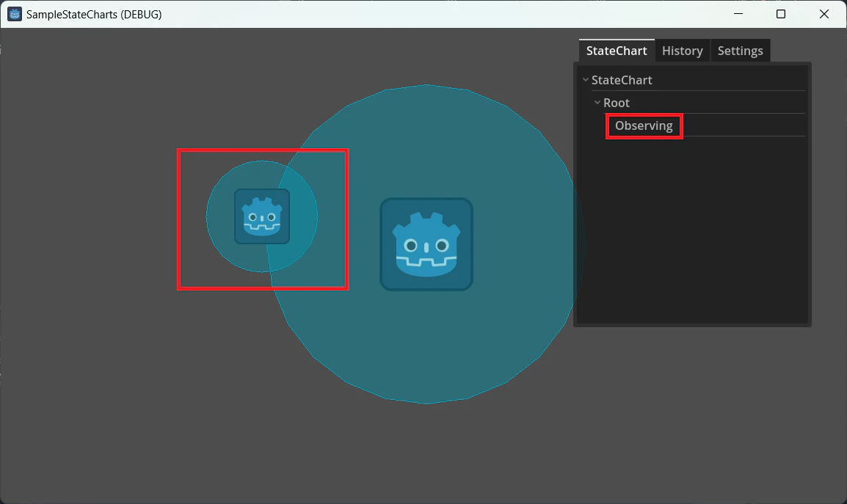Collapse the StateChart tree node
847x504 pixels.
[586, 80]
